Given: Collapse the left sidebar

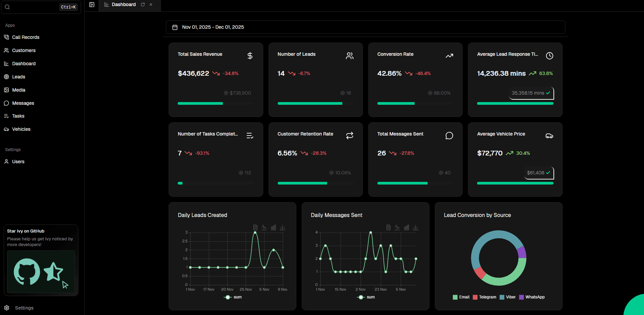Looking at the screenshot, I should tap(92, 4).
